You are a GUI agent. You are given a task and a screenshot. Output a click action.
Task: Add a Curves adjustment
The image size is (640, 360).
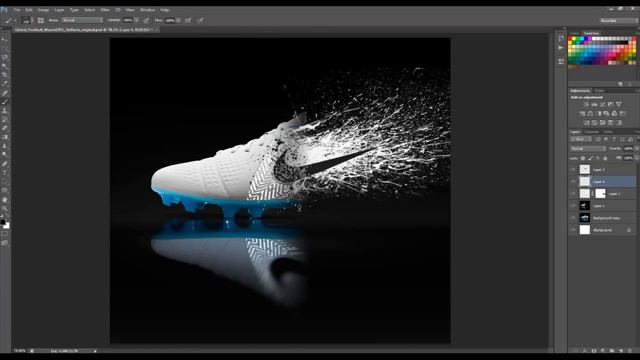(602, 104)
